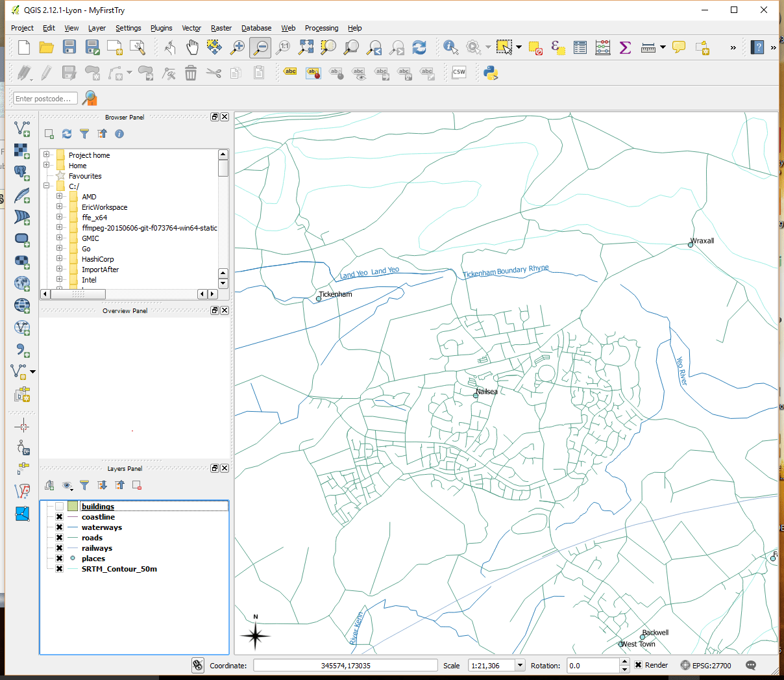Click the Save Project floppy icon

[x=69, y=47]
